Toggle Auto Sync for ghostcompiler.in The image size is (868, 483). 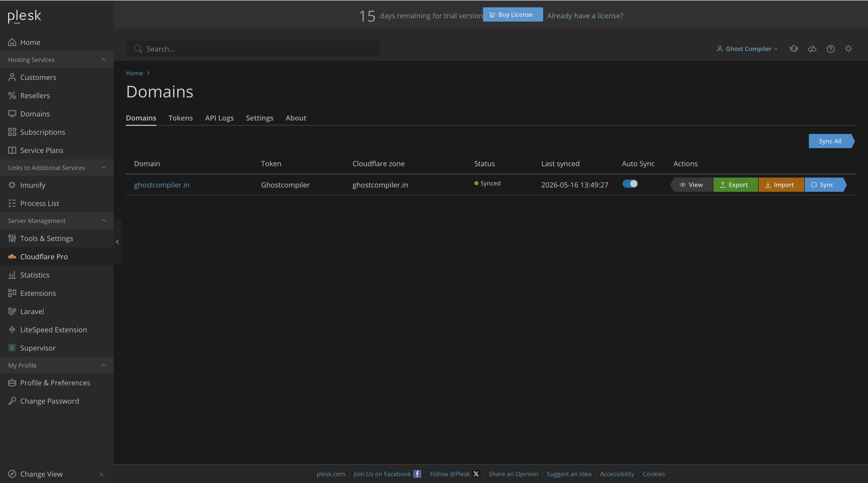coord(630,184)
